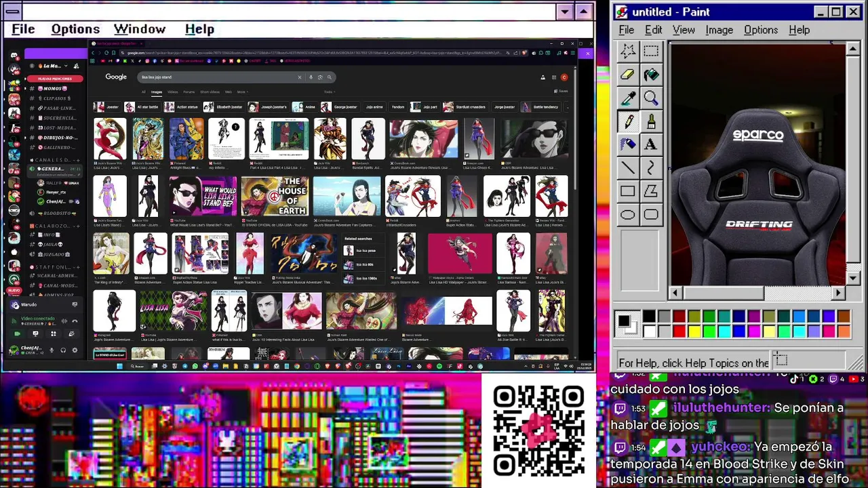868x488 pixels.
Task: Select the Rounded Rectangle tool in Paint
Action: click(x=651, y=215)
